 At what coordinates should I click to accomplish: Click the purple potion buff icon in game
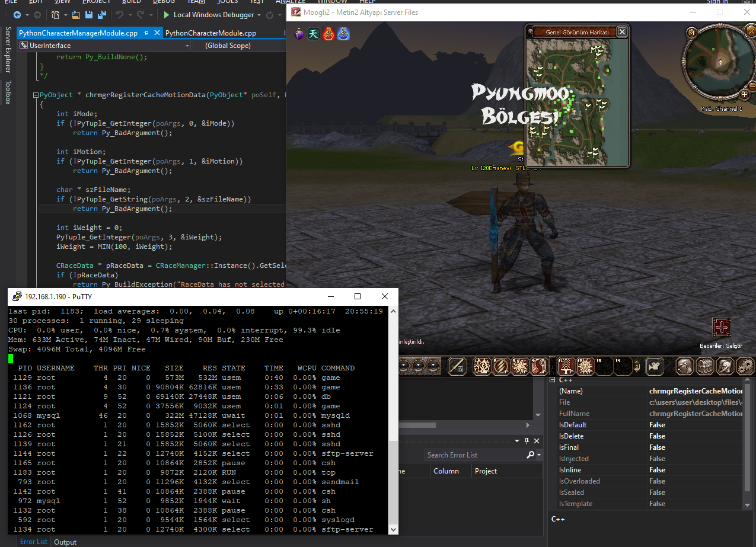299,34
